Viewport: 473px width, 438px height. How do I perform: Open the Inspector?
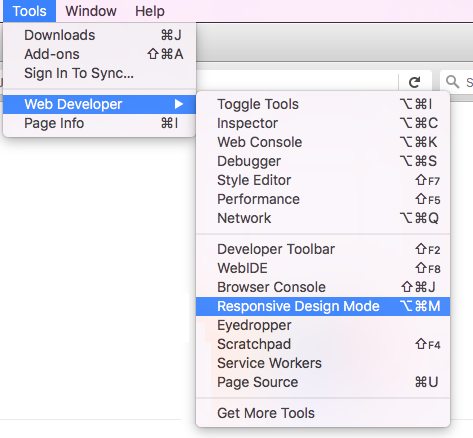(x=323, y=123)
